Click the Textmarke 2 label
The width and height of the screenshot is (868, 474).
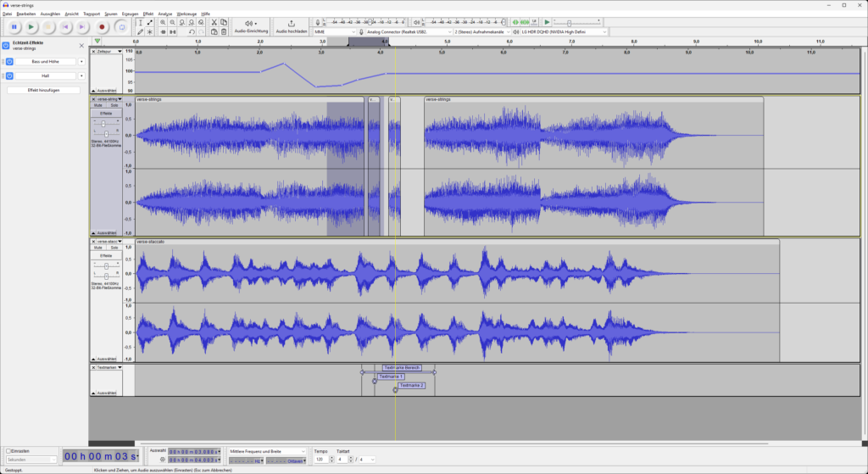(411, 386)
